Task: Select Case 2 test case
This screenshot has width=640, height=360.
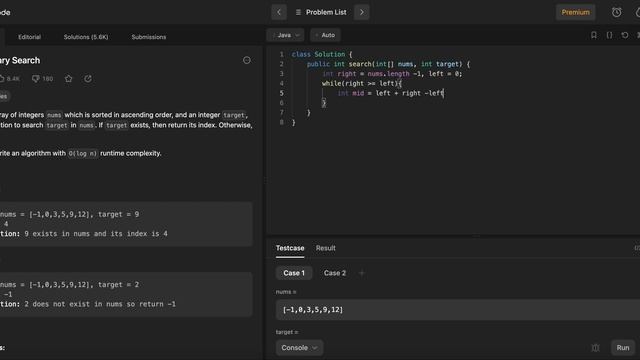Action: (335, 273)
